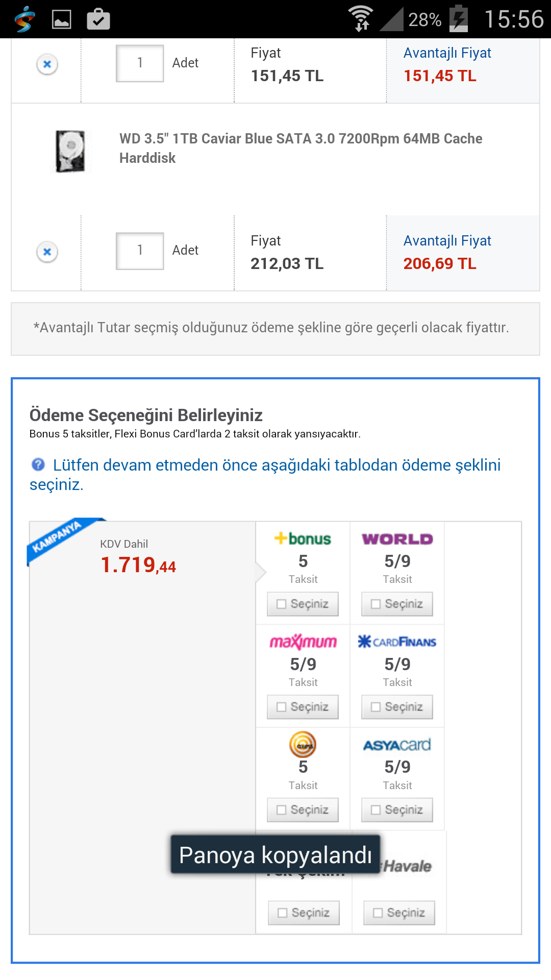This screenshot has height=980, width=551.
Task: Tap the Bonus card logo
Action: click(303, 539)
